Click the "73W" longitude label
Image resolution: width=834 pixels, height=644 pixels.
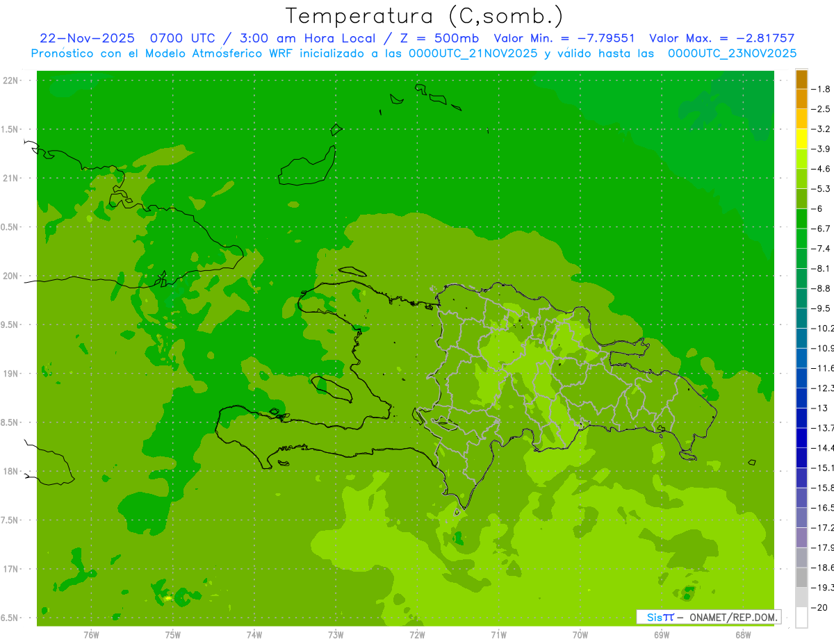[x=336, y=634]
